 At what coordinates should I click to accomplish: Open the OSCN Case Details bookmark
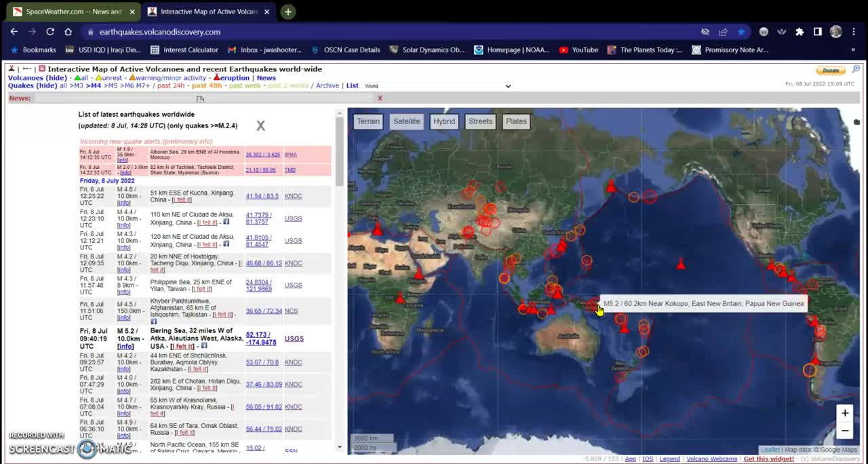pos(346,50)
